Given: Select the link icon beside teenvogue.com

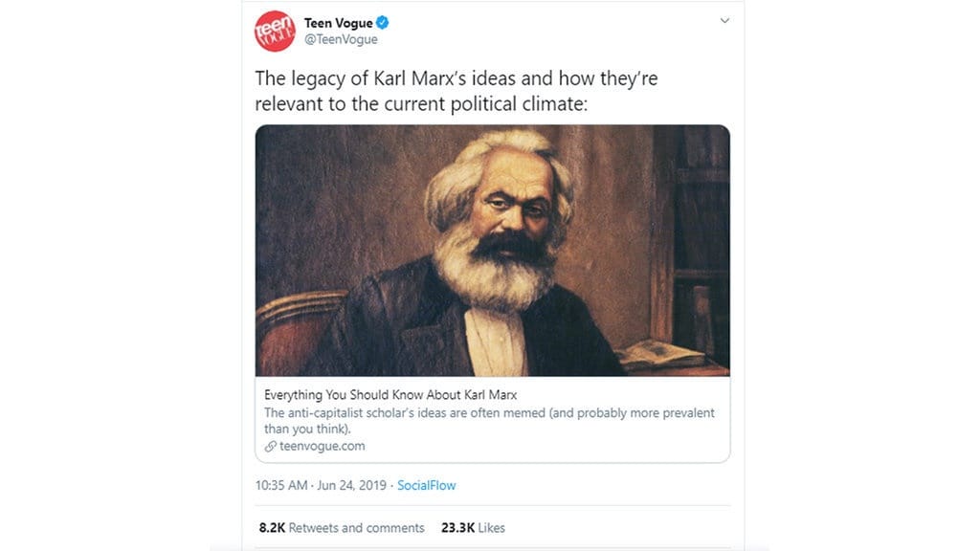Looking at the screenshot, I should (271, 446).
